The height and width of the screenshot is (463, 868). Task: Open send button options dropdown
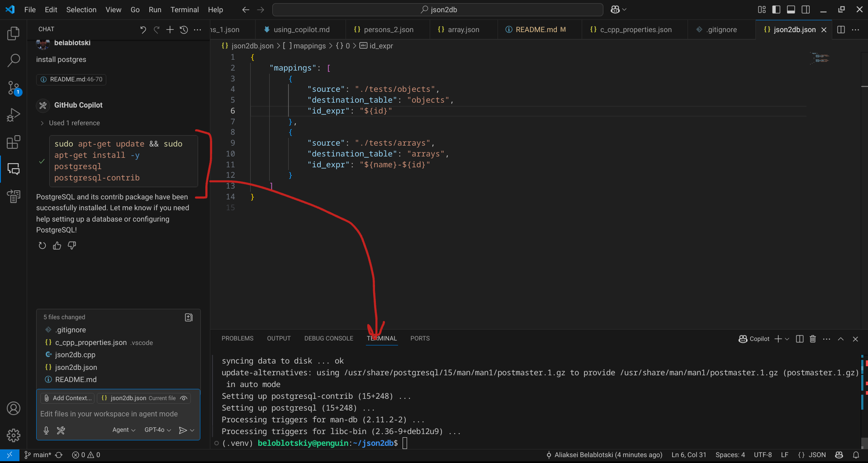pyautogui.click(x=192, y=430)
